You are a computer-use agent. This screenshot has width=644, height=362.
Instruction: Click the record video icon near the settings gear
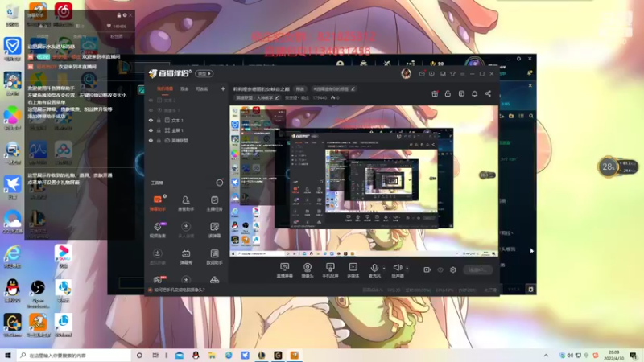click(427, 269)
